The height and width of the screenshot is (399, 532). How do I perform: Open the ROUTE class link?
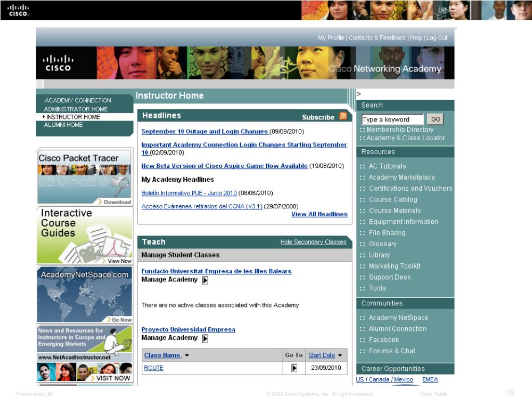154,368
